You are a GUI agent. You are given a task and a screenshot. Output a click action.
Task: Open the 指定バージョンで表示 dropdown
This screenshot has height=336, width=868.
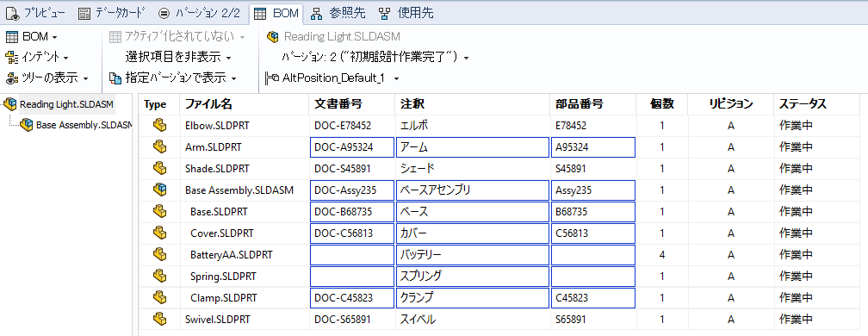(173, 78)
